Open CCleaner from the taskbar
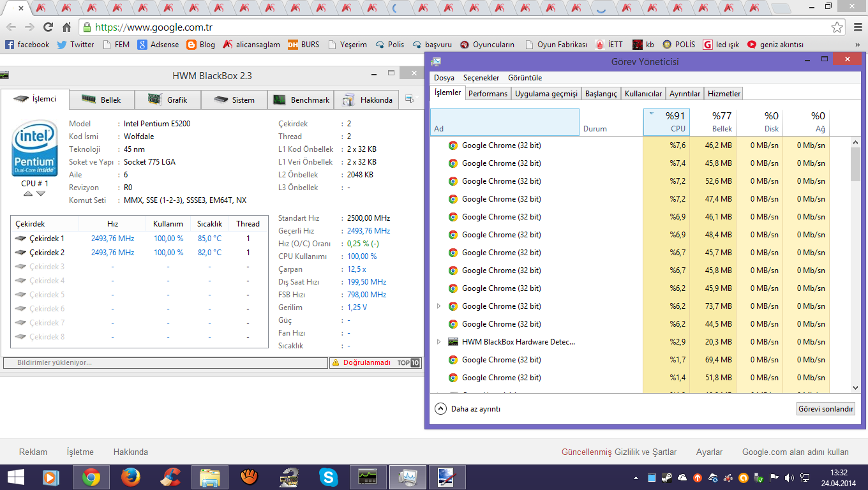 [170, 477]
